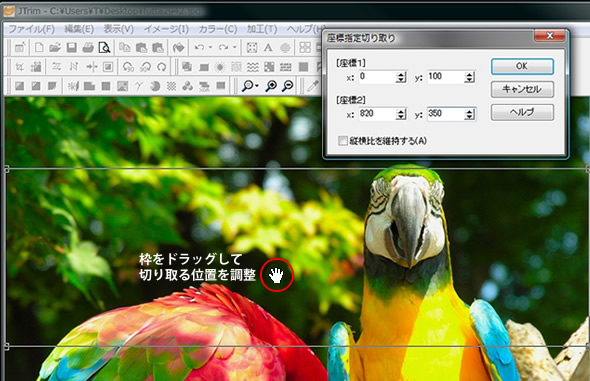Click the 座標1 y value field
The height and width of the screenshot is (381, 590).
pos(446,77)
